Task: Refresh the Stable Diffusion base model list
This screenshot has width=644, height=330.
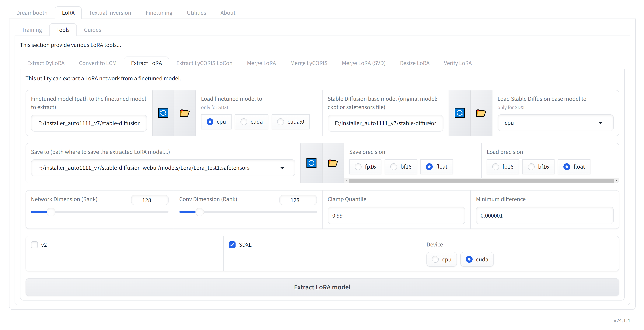Action: click(x=460, y=113)
